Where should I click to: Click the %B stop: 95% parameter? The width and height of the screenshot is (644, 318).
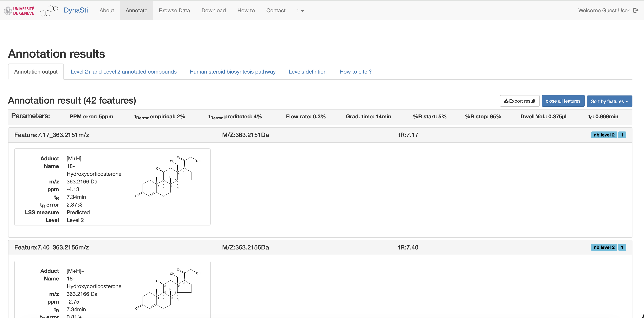(x=483, y=116)
